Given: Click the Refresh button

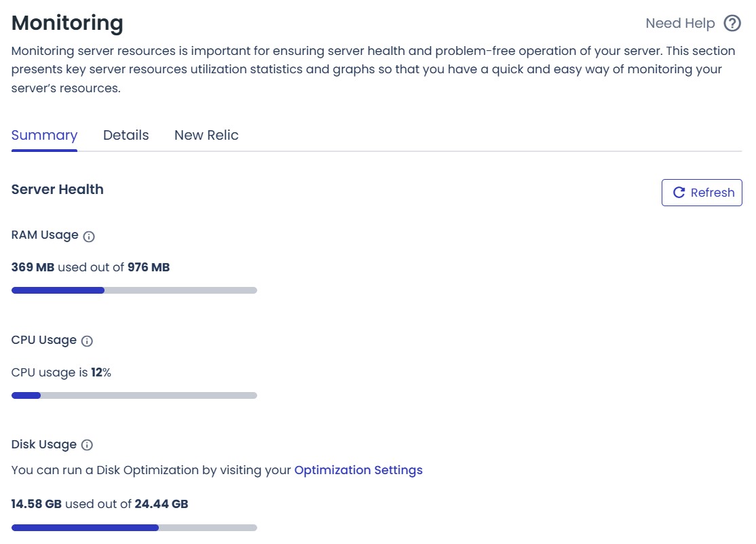Looking at the screenshot, I should click(x=702, y=193).
